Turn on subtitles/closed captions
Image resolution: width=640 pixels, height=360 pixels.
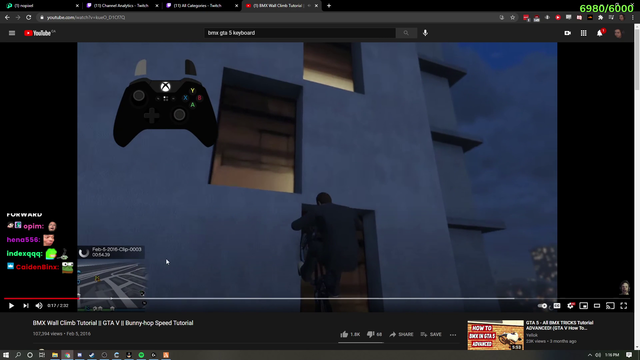(557, 305)
